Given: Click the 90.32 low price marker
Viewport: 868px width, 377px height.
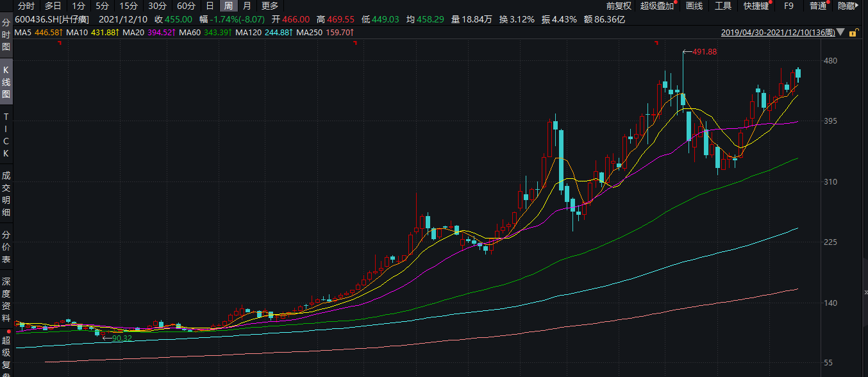Looking at the screenshot, I should [x=122, y=338].
